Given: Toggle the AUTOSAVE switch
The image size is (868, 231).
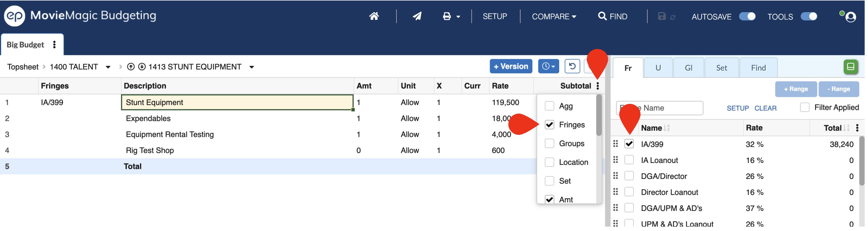Looking at the screenshot, I should coord(747,16).
